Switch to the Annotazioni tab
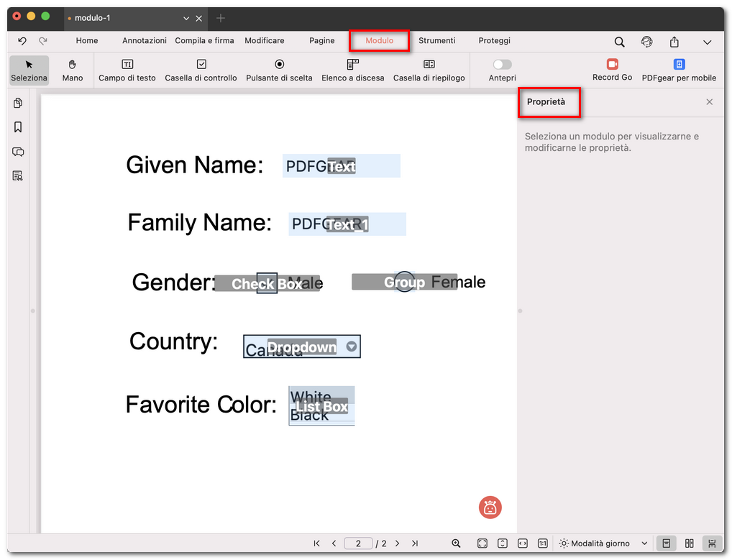Viewport: 732px width, 560px height. 144,41
